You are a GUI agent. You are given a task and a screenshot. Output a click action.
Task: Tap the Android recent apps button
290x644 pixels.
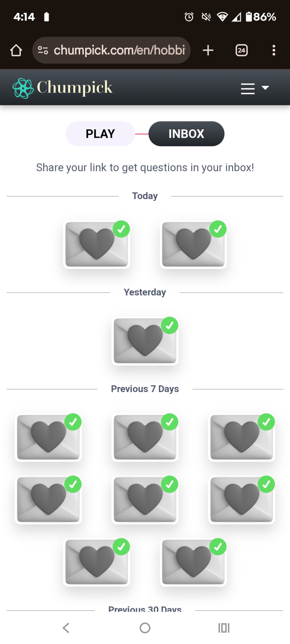pos(224,628)
